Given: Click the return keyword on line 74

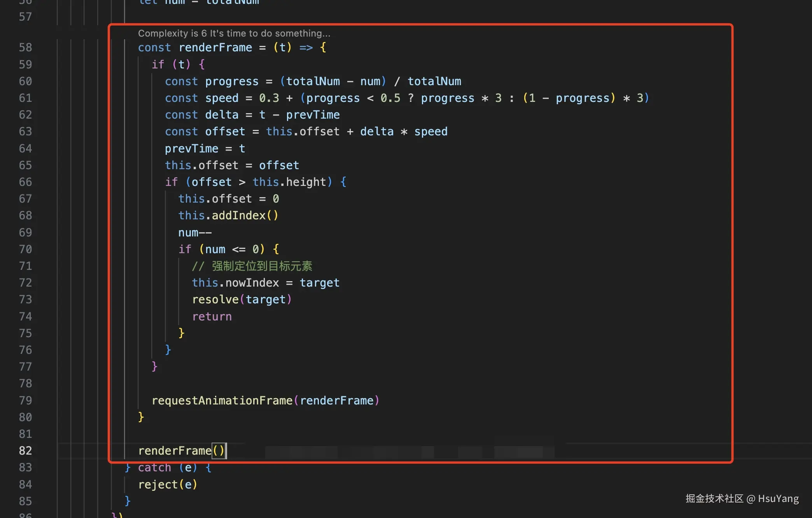Looking at the screenshot, I should pos(212,317).
